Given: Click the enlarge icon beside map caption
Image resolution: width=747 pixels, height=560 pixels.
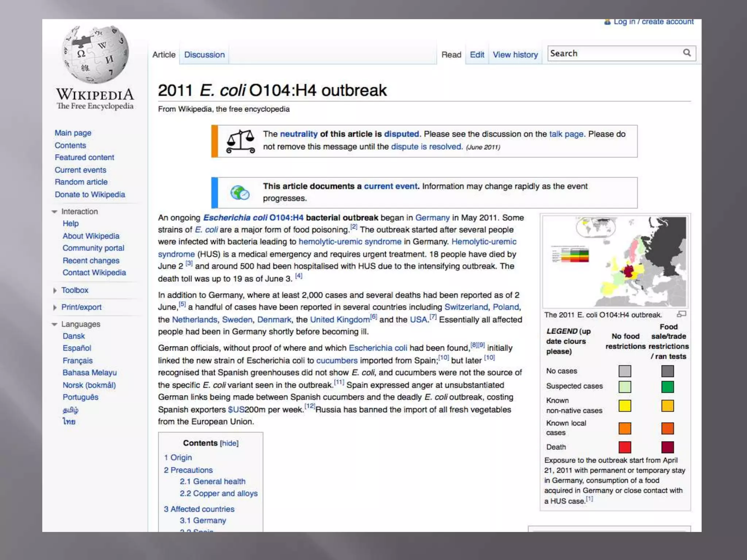Looking at the screenshot, I should pos(681,314).
